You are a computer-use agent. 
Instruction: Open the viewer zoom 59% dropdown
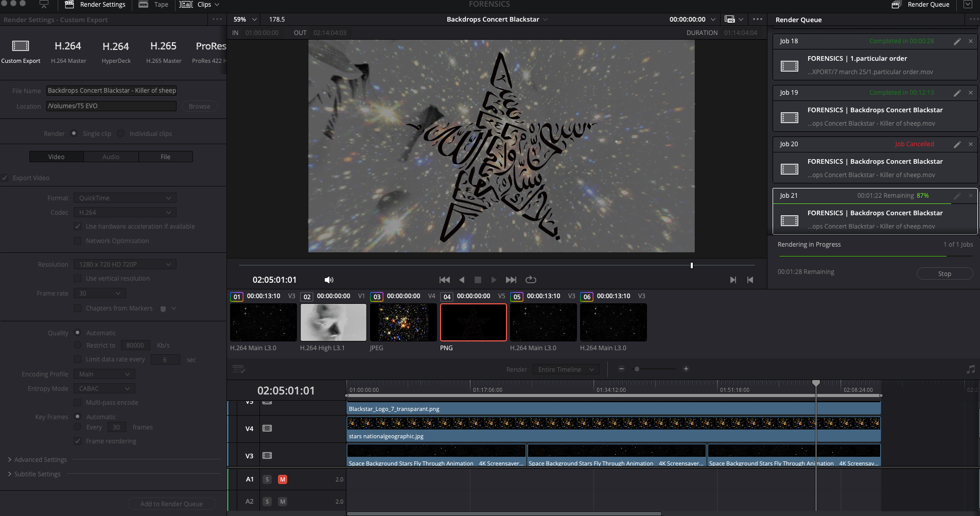click(x=245, y=19)
